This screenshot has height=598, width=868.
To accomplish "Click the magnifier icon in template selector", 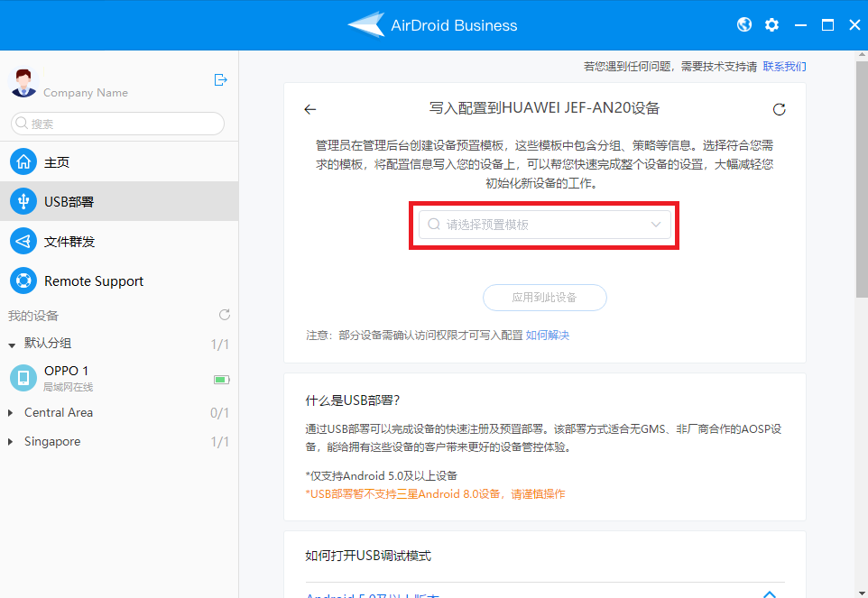I will coord(434,224).
